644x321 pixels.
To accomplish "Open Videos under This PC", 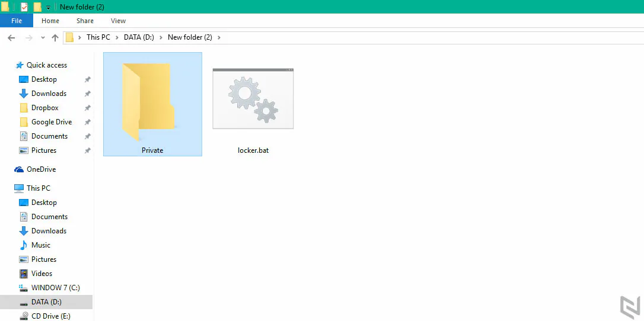I will pos(42,274).
